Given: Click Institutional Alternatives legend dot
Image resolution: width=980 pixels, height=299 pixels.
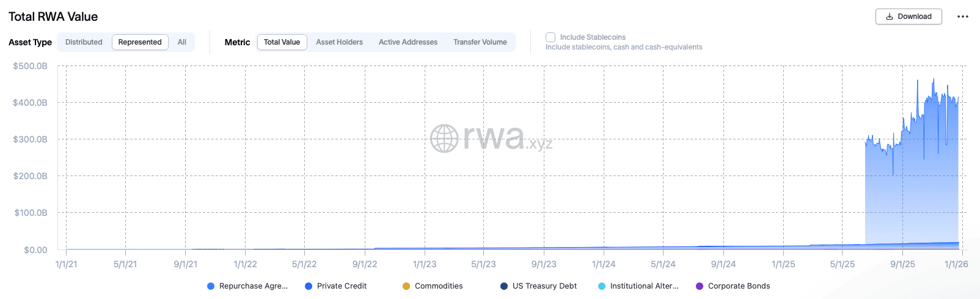Looking at the screenshot, I should (602, 286).
